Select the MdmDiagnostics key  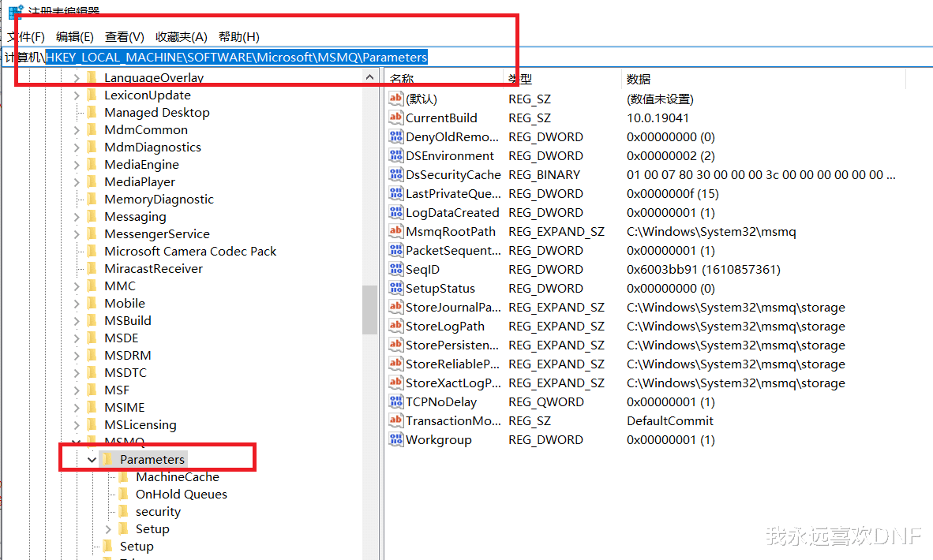(152, 147)
